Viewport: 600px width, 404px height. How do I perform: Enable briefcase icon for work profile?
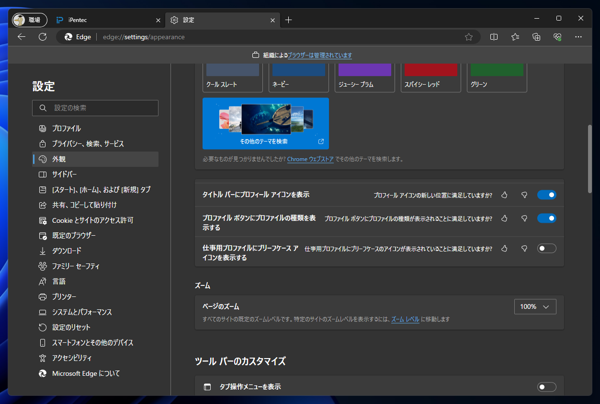tap(546, 248)
